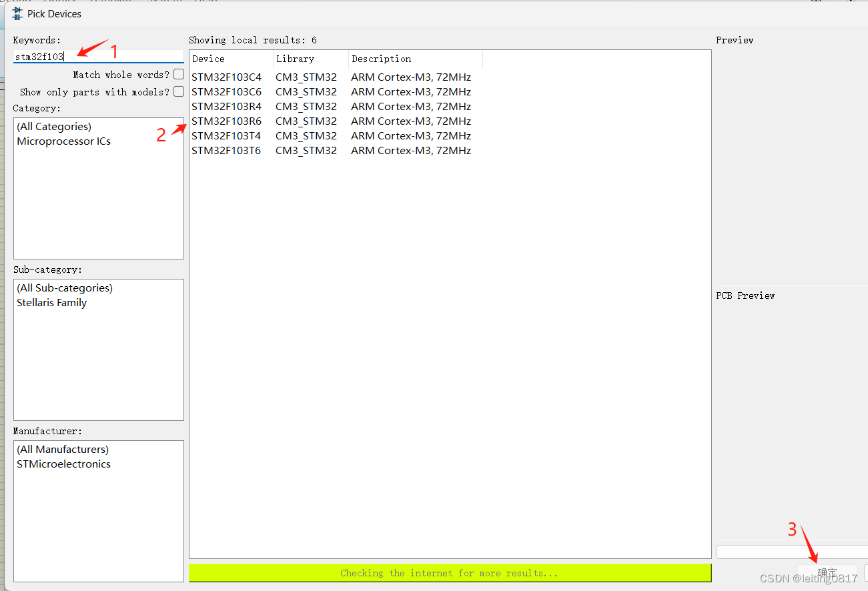Choose the Microprocessor ICs category
This screenshot has width=868, height=591.
(63, 141)
